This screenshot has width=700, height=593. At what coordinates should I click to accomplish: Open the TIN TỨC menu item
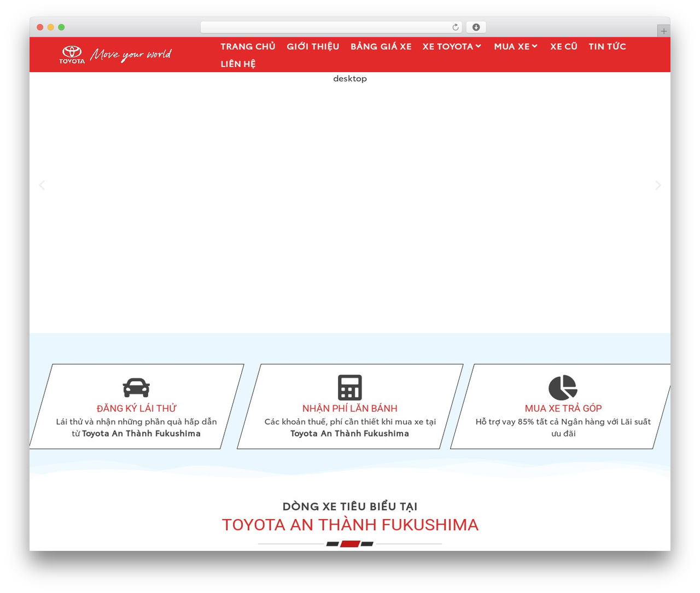(608, 46)
